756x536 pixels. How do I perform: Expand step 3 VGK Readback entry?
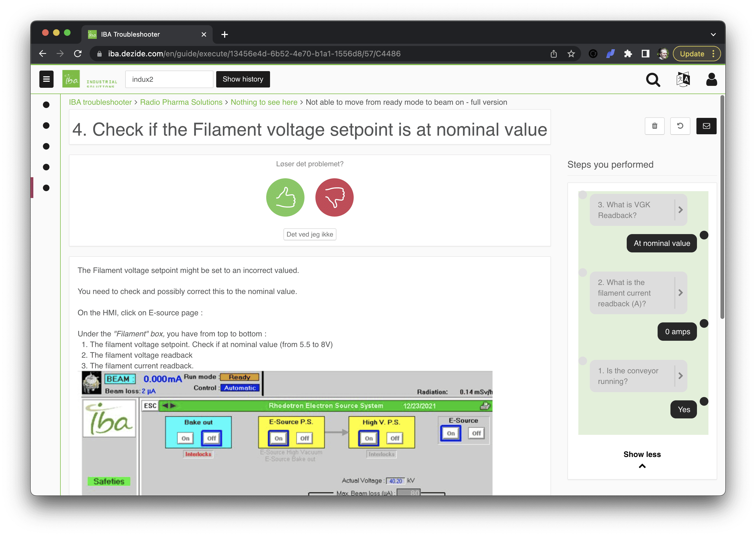[681, 211]
